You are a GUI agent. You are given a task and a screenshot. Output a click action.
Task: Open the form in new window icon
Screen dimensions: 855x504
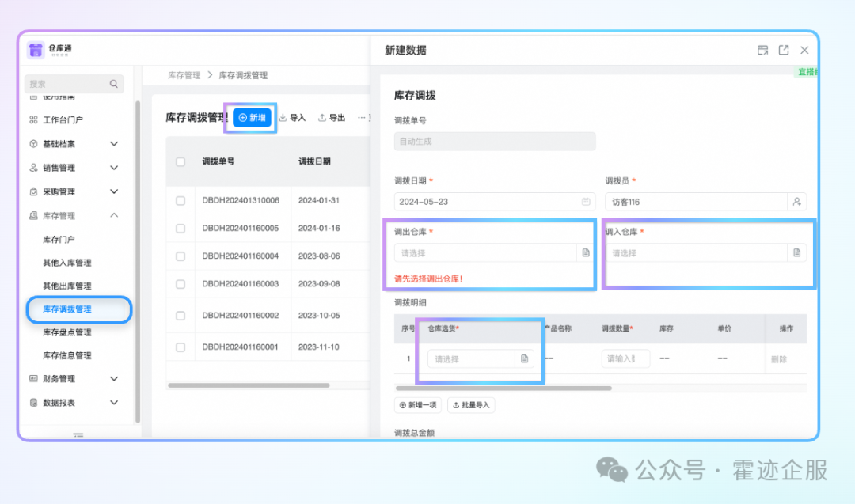pos(783,50)
